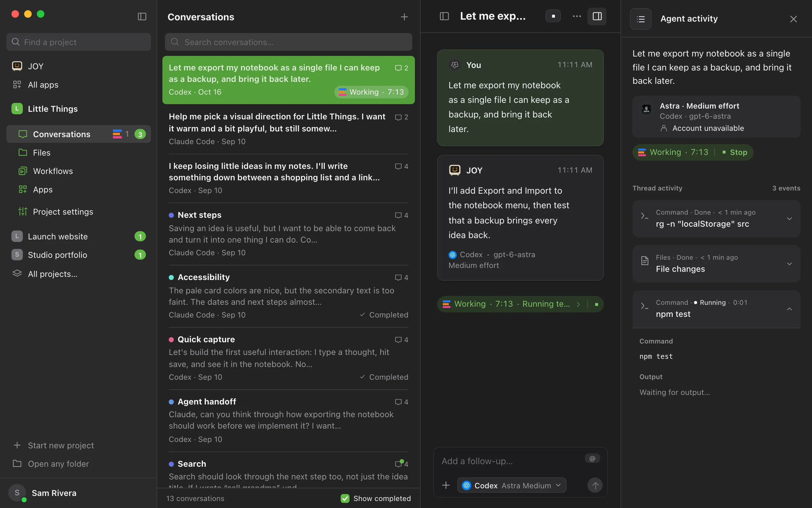812x508 pixels.
Task: Close the Agent activity panel
Action: click(793, 19)
